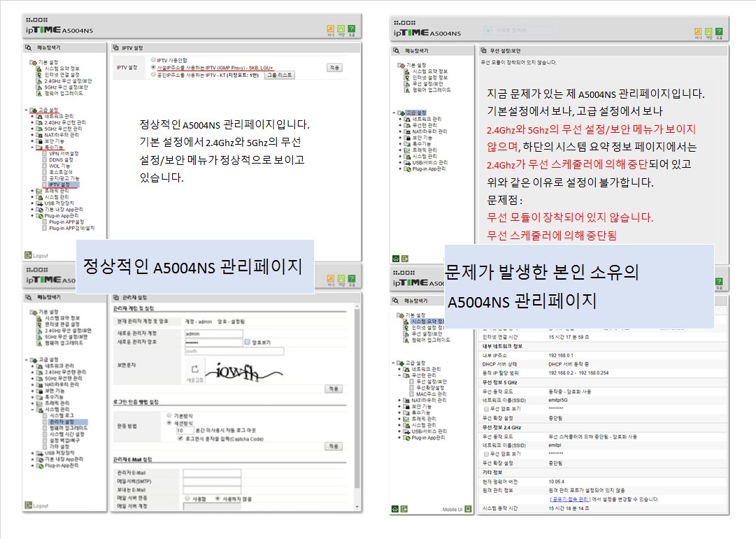Click 적용 button for 로그인 인증 방법 설정

(x=334, y=446)
